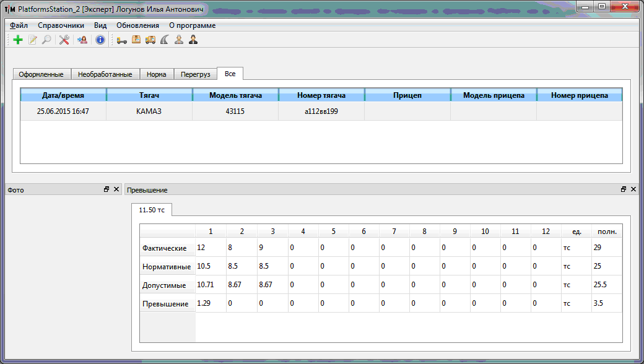Image resolution: width=644 pixels, height=364 pixels.
Task: Click the truck carrying box icon
Action: point(150,40)
